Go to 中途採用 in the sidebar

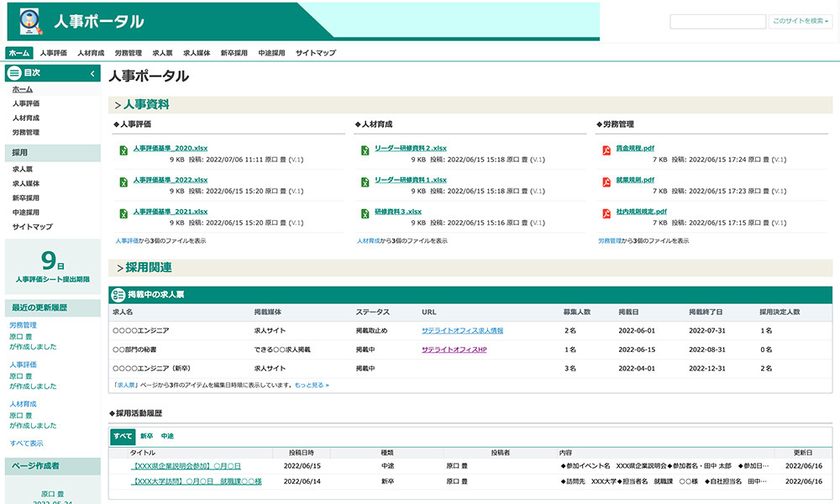[26, 213]
